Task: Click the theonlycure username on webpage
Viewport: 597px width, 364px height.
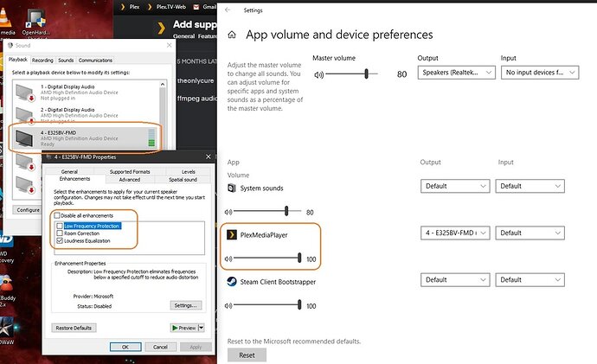Action: click(196, 80)
